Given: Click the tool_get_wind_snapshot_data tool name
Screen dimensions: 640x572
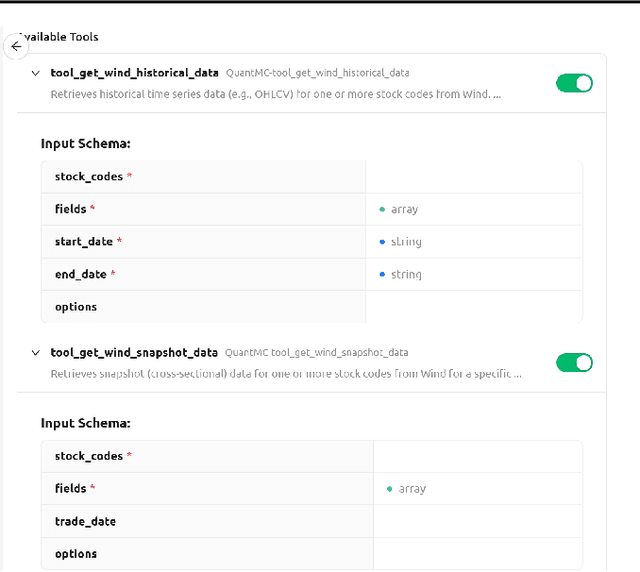Looking at the screenshot, I should point(134,353).
